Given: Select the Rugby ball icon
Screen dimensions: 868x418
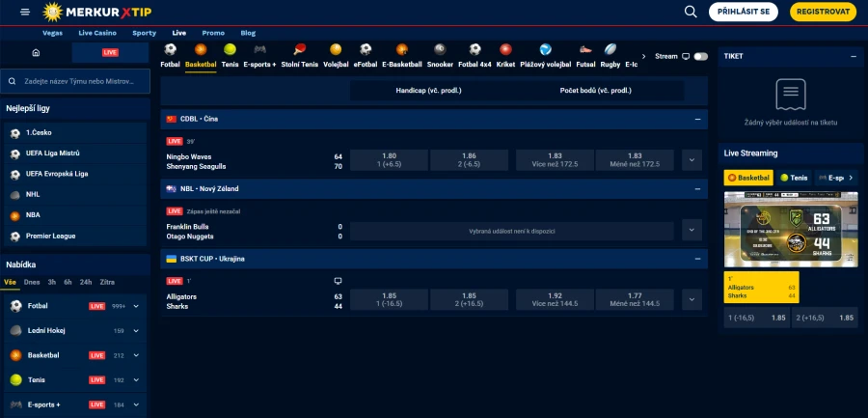Looking at the screenshot, I should pos(610,49).
